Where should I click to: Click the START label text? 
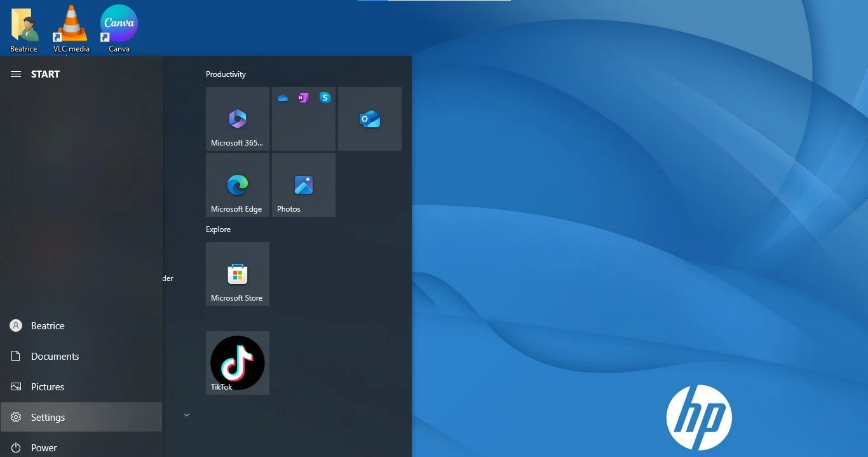(x=45, y=74)
